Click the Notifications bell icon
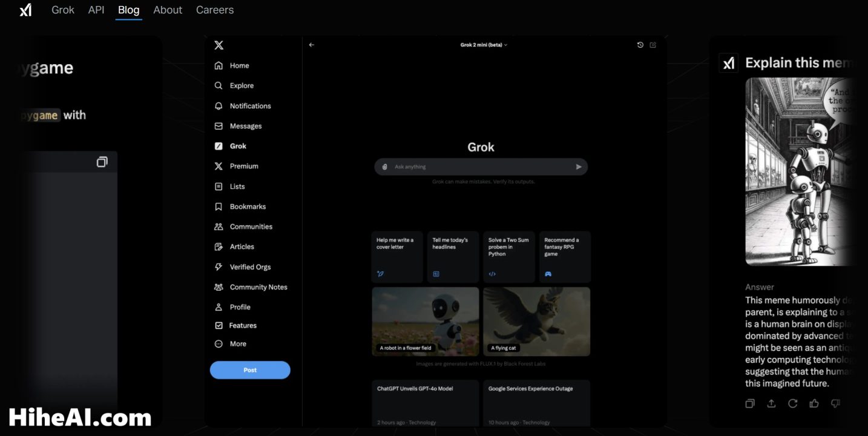The width and height of the screenshot is (868, 436). [219, 106]
